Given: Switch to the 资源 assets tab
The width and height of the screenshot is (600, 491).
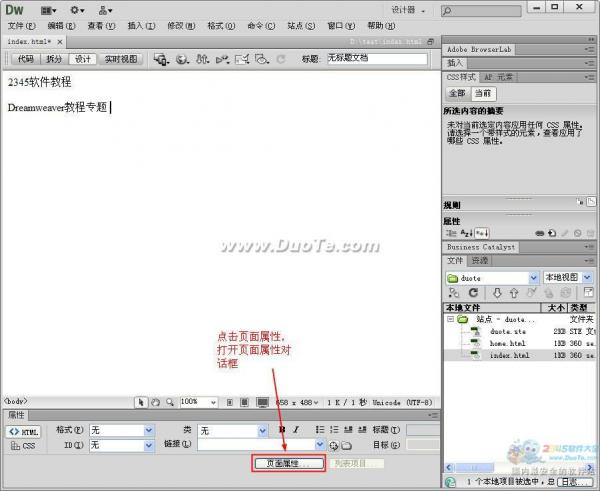Looking at the screenshot, I should coord(480,261).
